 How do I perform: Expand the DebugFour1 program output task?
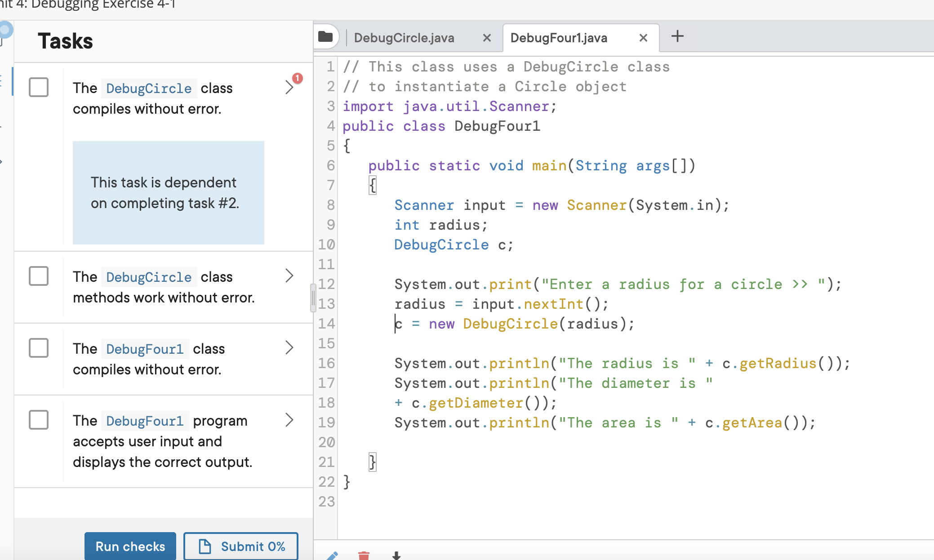289,420
